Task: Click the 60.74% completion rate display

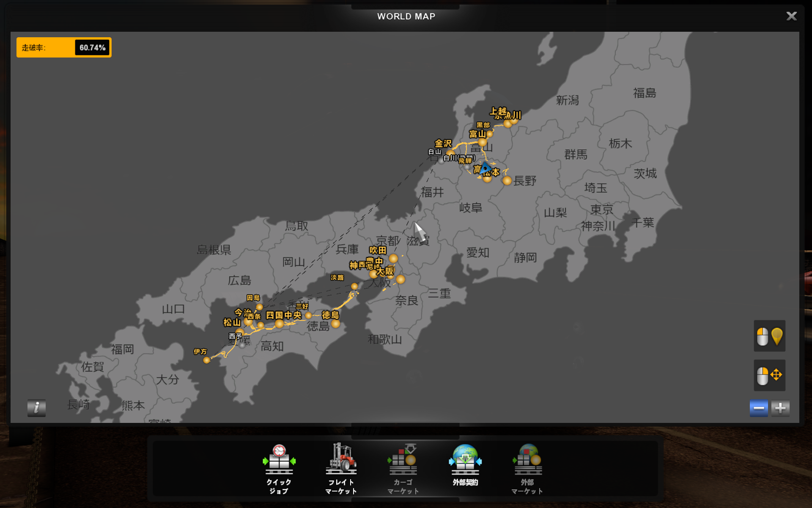Action: [x=91, y=47]
